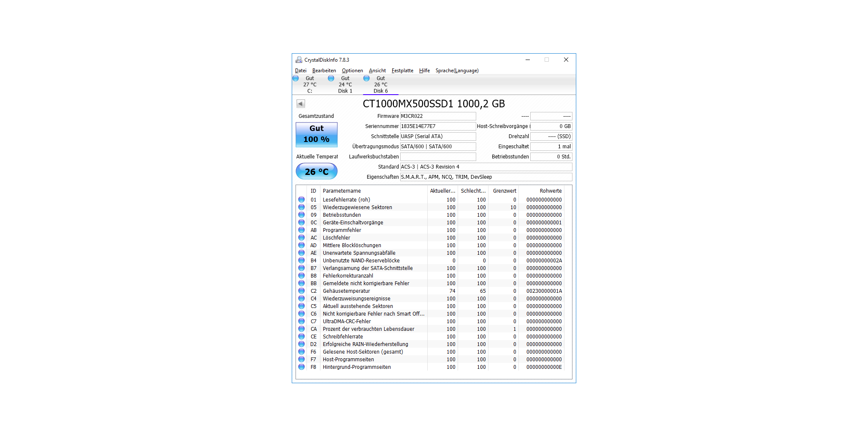Open the Hilfe menu

[424, 71]
